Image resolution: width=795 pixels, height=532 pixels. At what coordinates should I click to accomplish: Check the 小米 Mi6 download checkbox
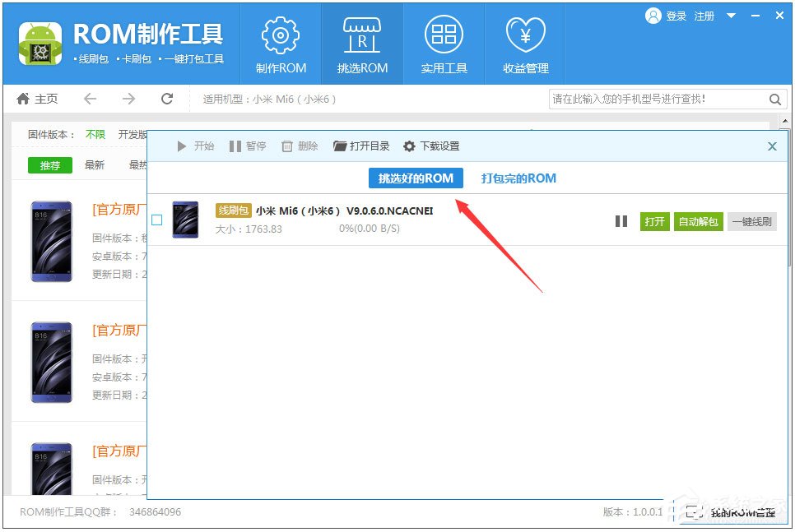(157, 220)
